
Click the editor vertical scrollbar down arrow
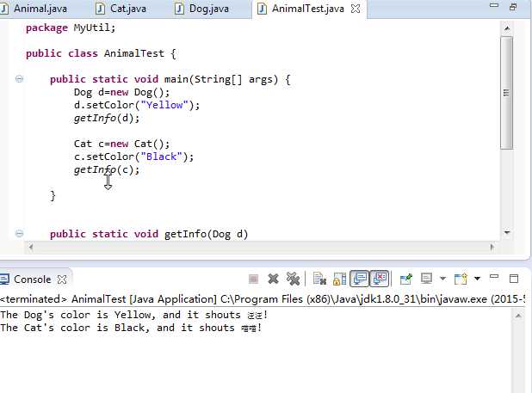tap(507, 232)
